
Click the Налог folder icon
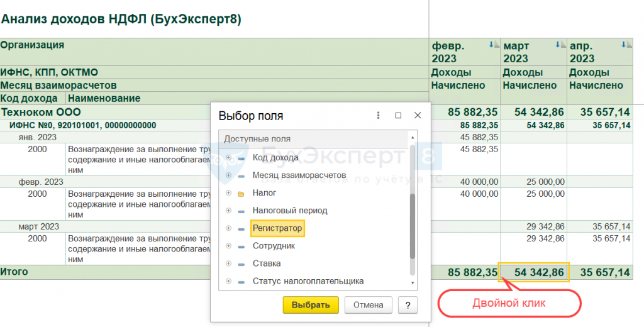coord(241,194)
